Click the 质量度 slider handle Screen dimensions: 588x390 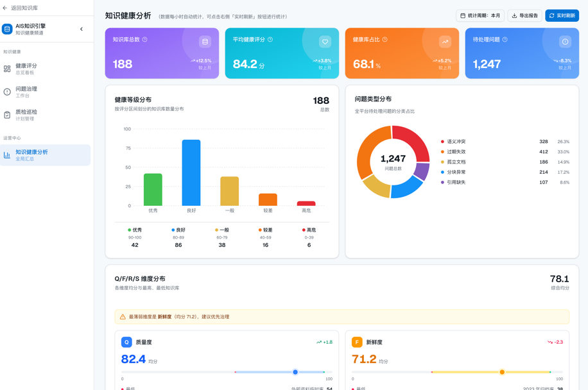pyautogui.click(x=295, y=372)
